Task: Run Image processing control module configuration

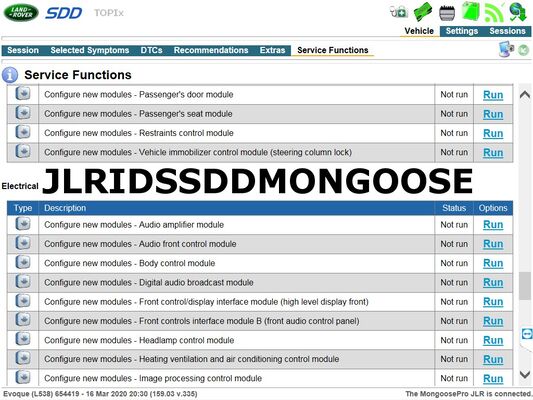Action: pyautogui.click(x=493, y=379)
